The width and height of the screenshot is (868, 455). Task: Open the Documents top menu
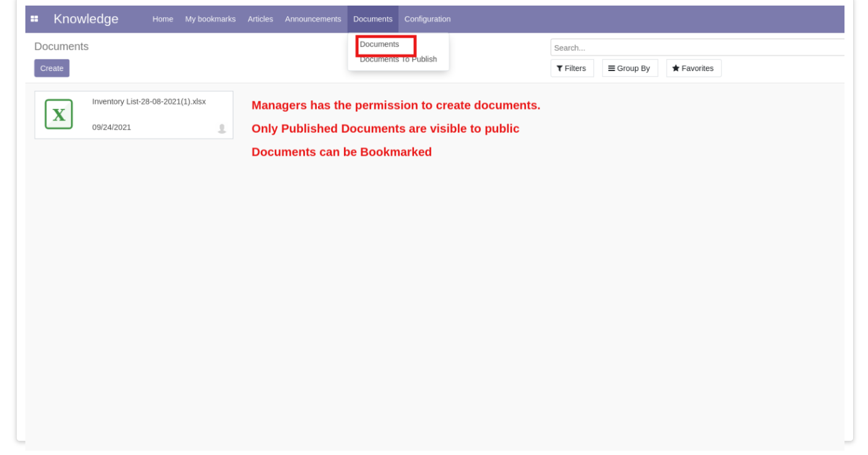[372, 19]
